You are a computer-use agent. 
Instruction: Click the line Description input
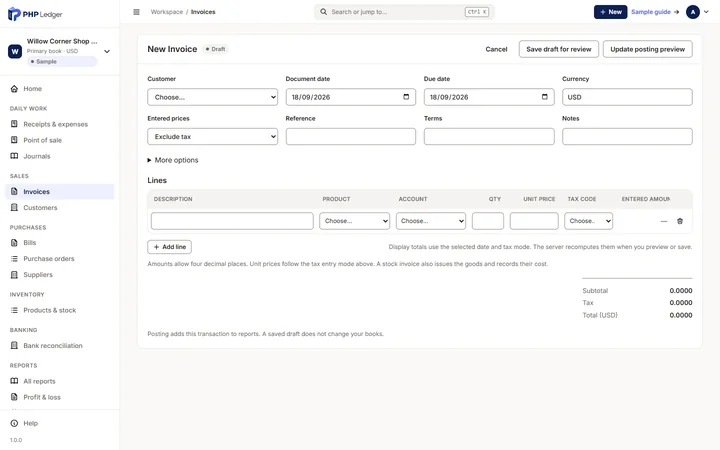coord(232,221)
